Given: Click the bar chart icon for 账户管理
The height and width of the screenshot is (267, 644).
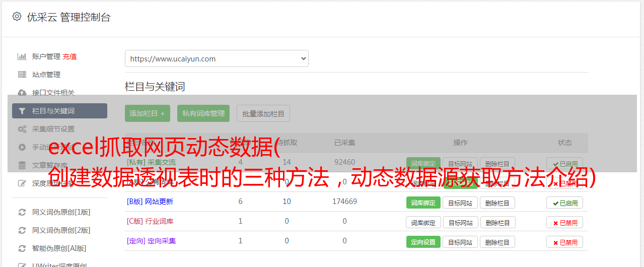Looking at the screenshot, I should 22,56.
